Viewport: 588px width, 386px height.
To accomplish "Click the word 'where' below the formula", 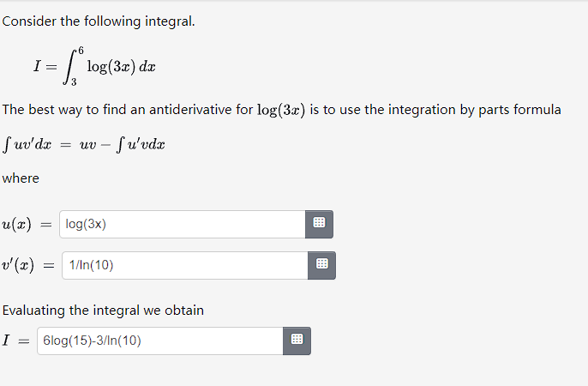I will (21, 178).
